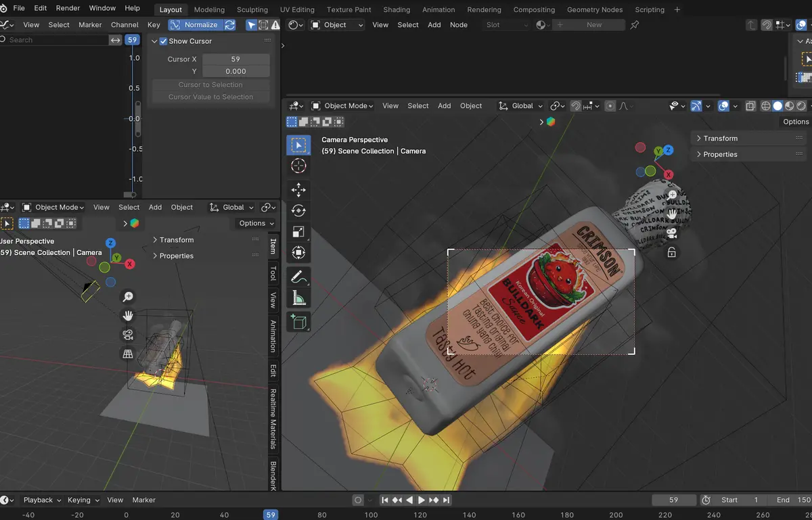Viewport: 812px width, 520px height.
Task: Open the Global orientation dropdown in main viewport
Action: tap(521, 106)
